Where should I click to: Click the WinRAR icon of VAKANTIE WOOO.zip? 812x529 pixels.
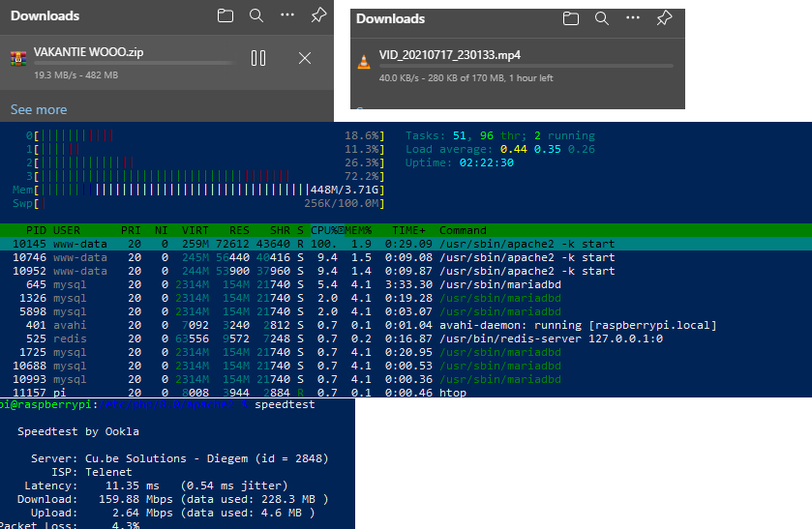18,58
